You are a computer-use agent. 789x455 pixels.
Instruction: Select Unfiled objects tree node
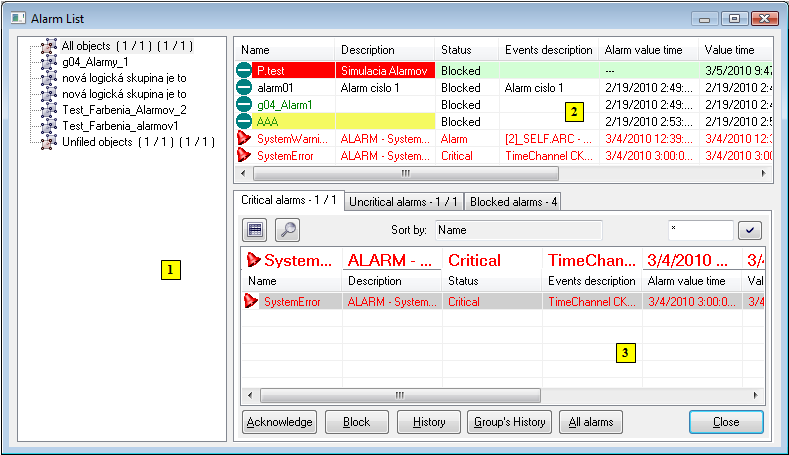click(x=137, y=142)
